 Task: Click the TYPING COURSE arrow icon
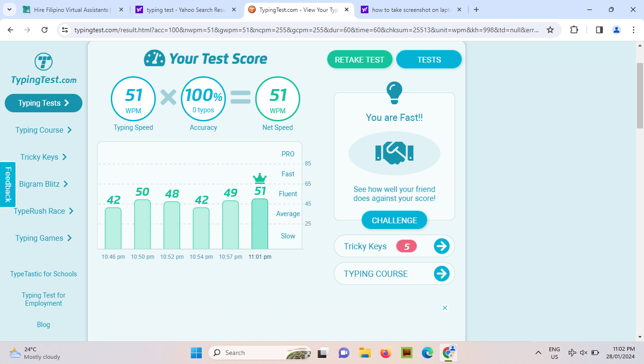pyautogui.click(x=441, y=273)
